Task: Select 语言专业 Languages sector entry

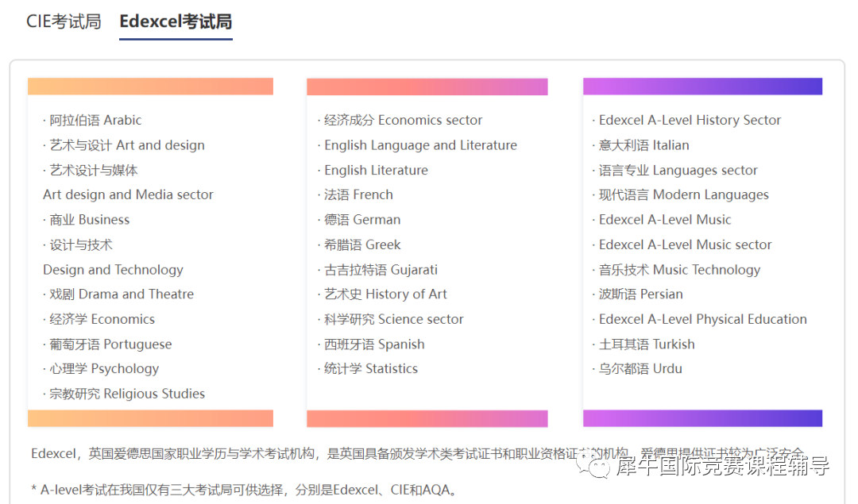Action: pos(678,171)
